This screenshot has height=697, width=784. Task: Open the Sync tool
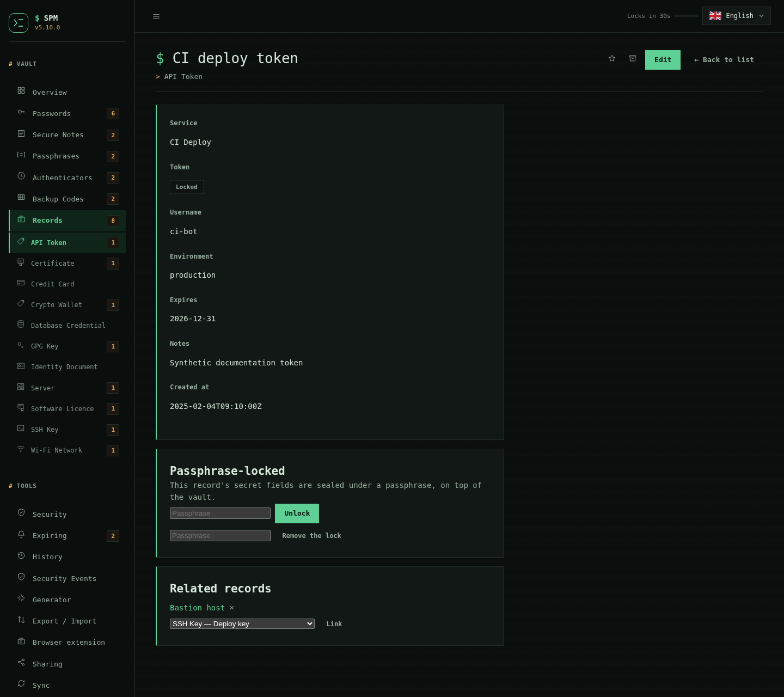68,686
